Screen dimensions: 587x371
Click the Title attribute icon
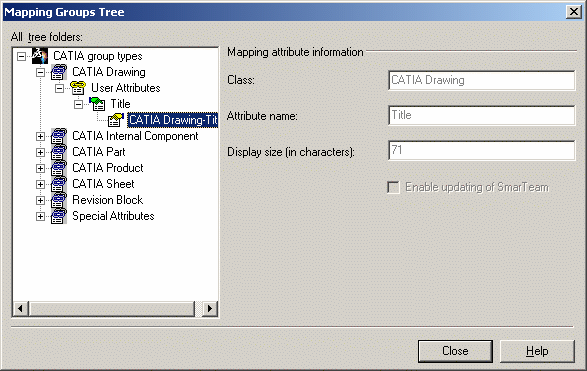(97, 104)
